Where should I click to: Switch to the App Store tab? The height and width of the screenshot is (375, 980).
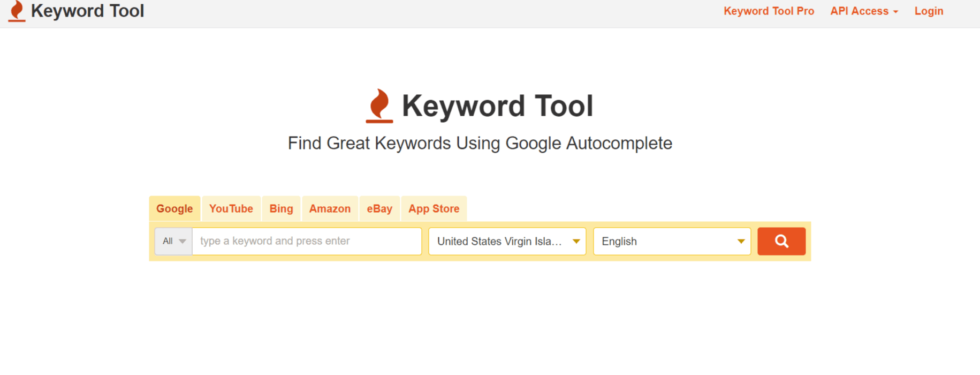point(434,209)
